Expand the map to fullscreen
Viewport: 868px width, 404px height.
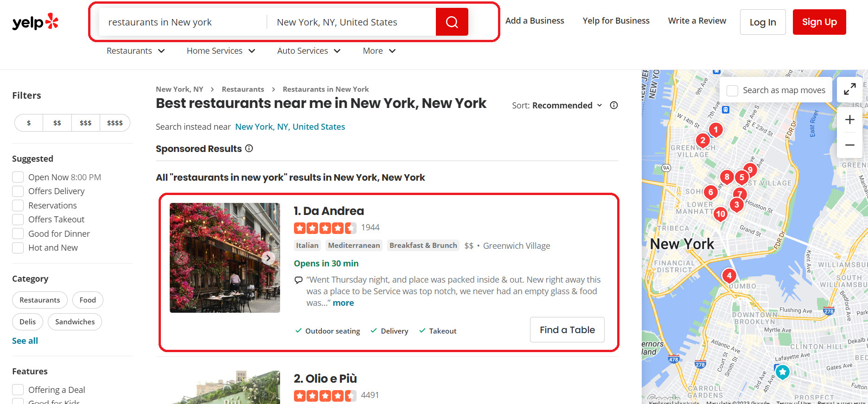[849, 89]
